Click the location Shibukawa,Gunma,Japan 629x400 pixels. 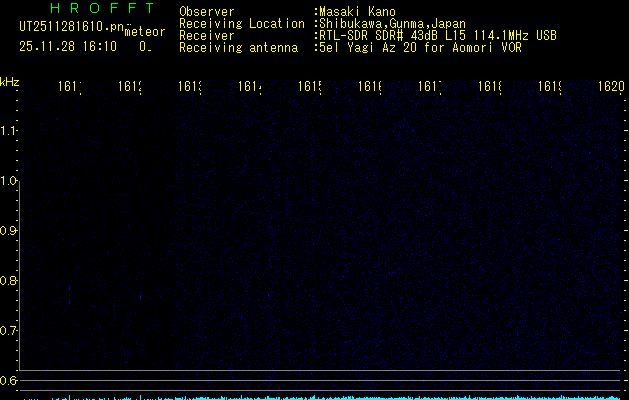392,24
